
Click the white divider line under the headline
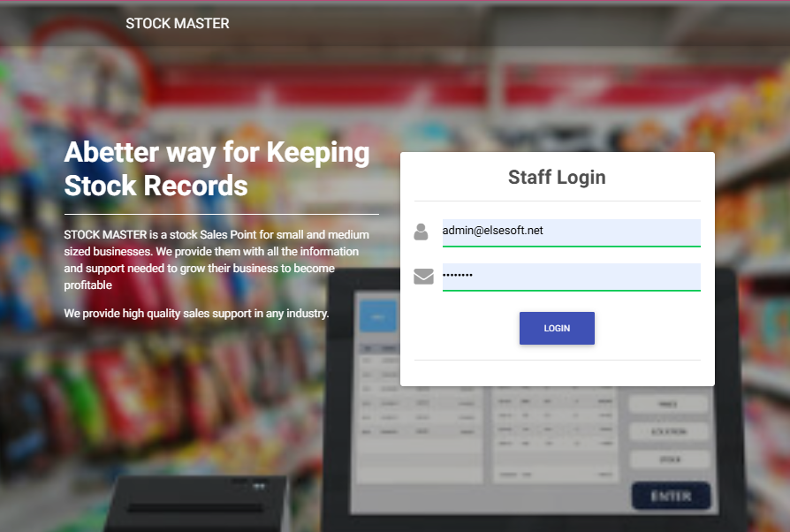221,214
